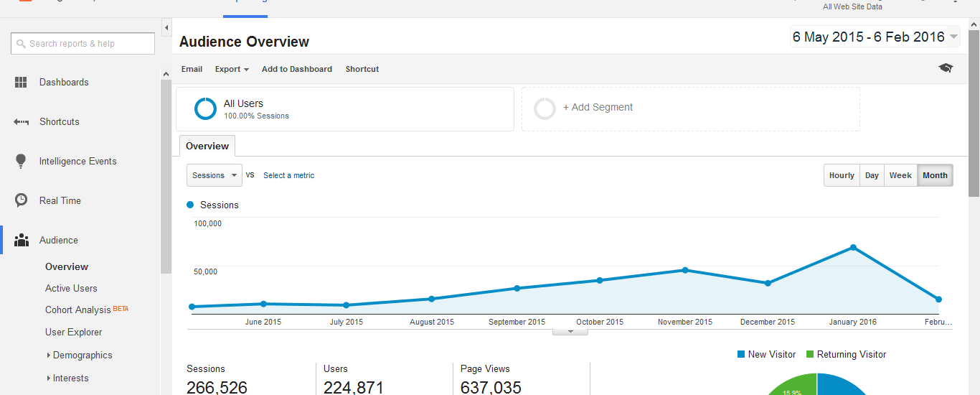Screen dimensions: 980x395
Task: Click the January 2016 data point on chart
Action: coord(853,248)
